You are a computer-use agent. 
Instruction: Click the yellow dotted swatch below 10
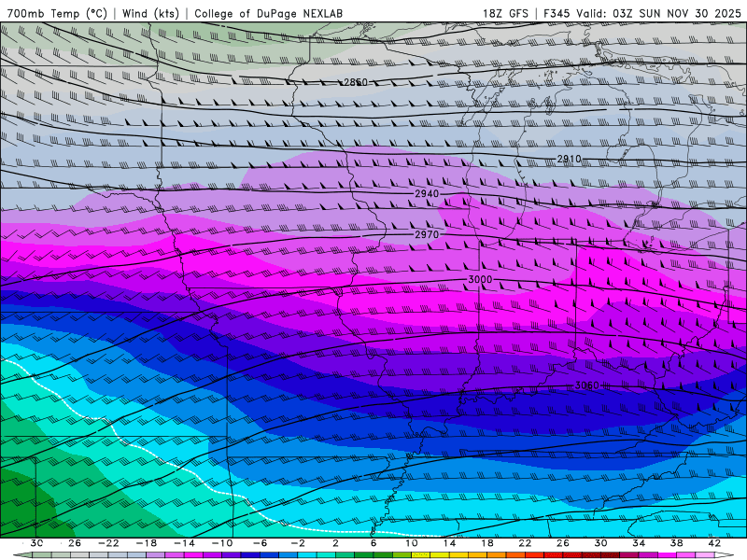(421, 555)
